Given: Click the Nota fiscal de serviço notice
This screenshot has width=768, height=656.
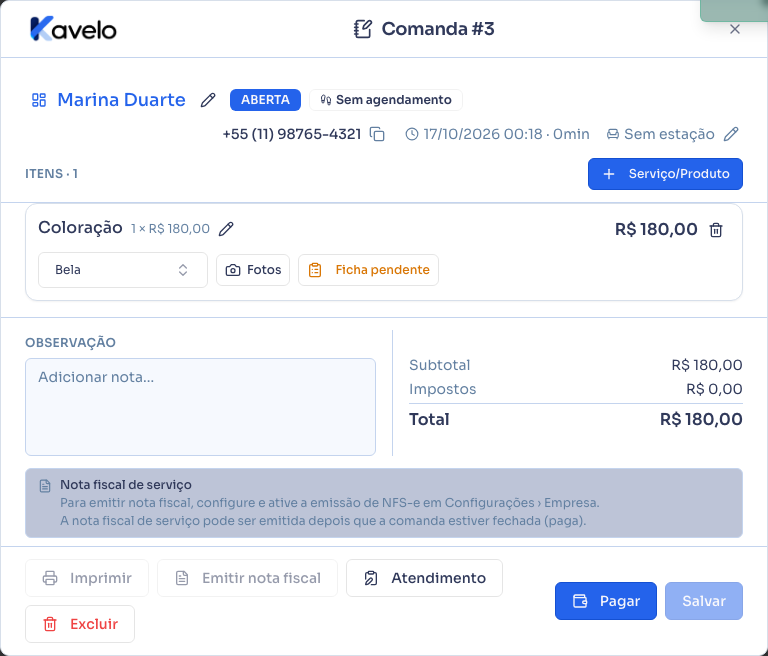Looking at the screenshot, I should point(384,503).
